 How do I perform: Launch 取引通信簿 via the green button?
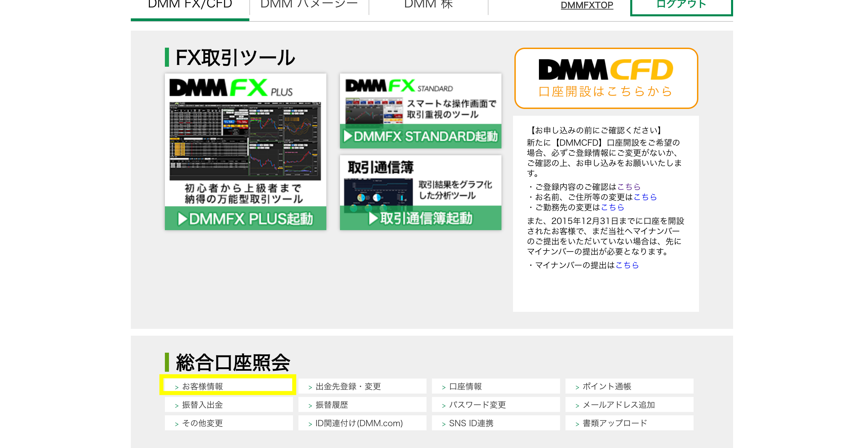pyautogui.click(x=420, y=218)
